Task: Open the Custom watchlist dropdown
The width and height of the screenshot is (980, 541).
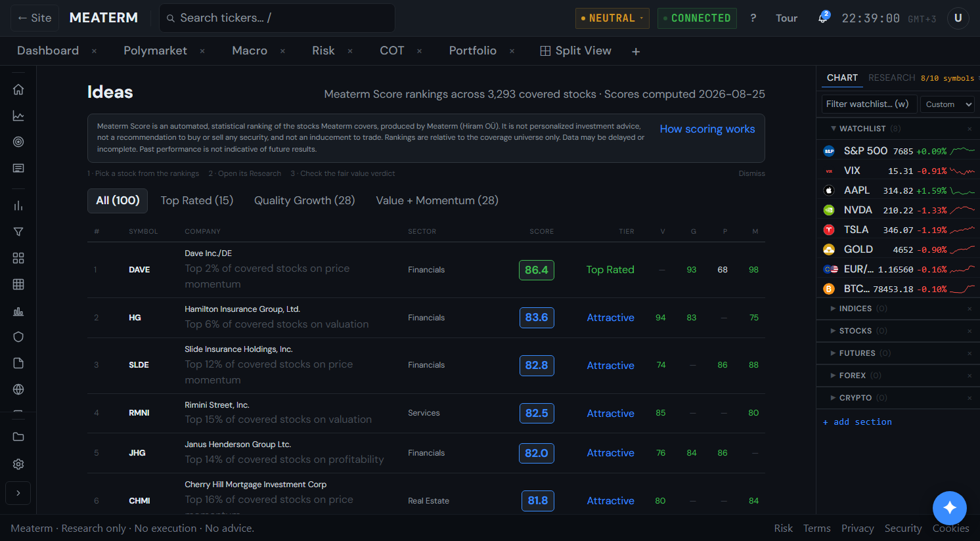Action: click(947, 104)
